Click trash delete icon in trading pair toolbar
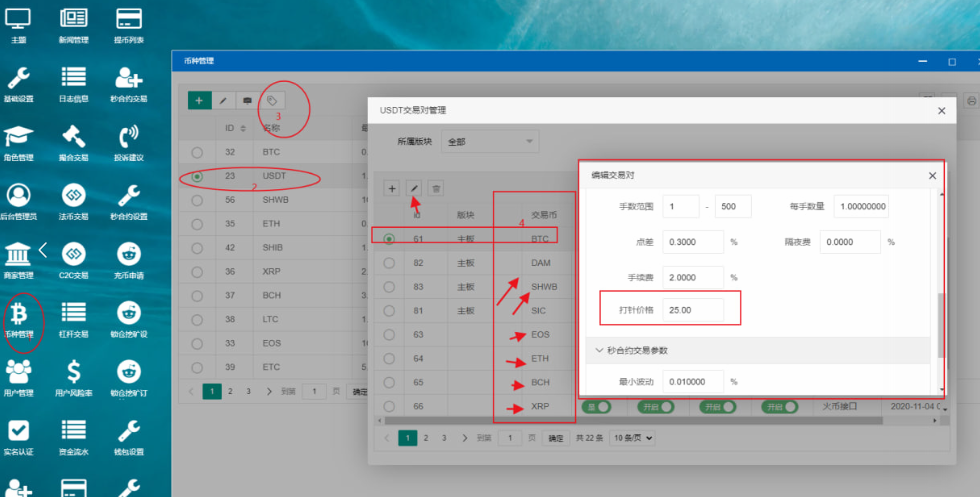980x497 pixels. coord(436,188)
